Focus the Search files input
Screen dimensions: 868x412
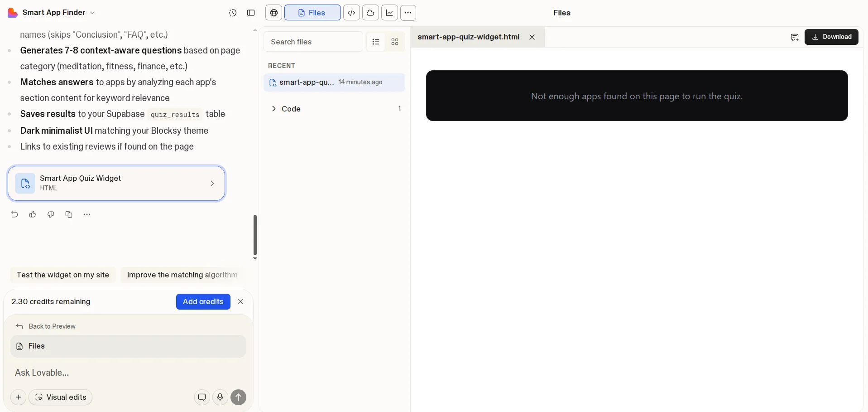[313, 42]
